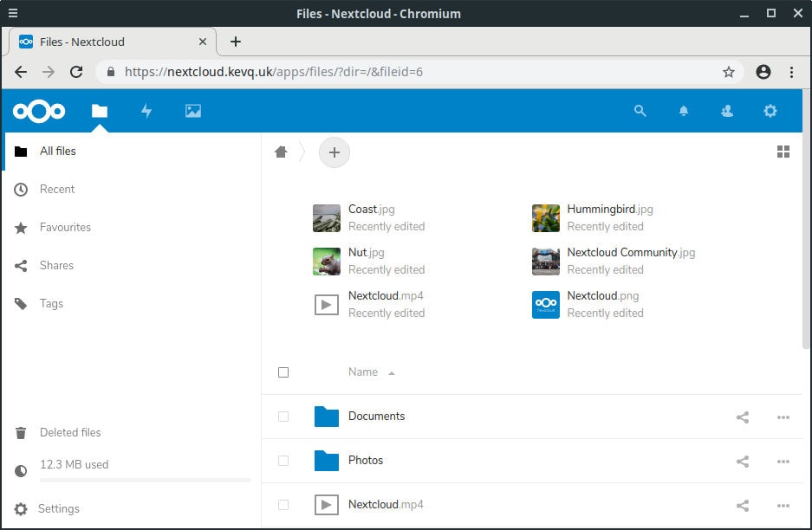Open the Activity view via lightning bolt icon
The image size is (812, 530).
pos(146,111)
